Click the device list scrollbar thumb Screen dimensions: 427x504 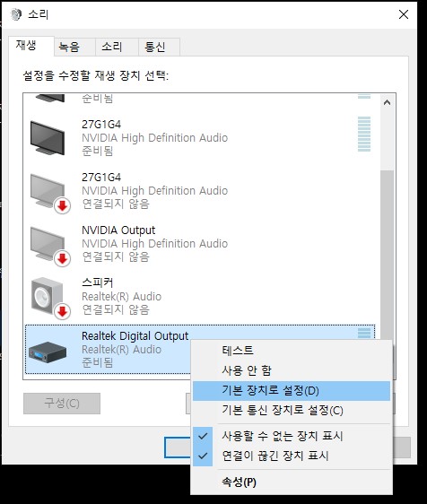pos(388,255)
